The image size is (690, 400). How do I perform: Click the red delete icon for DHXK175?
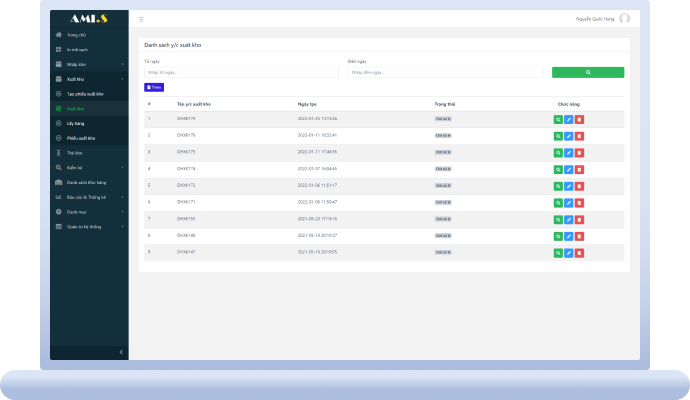pyautogui.click(x=579, y=152)
